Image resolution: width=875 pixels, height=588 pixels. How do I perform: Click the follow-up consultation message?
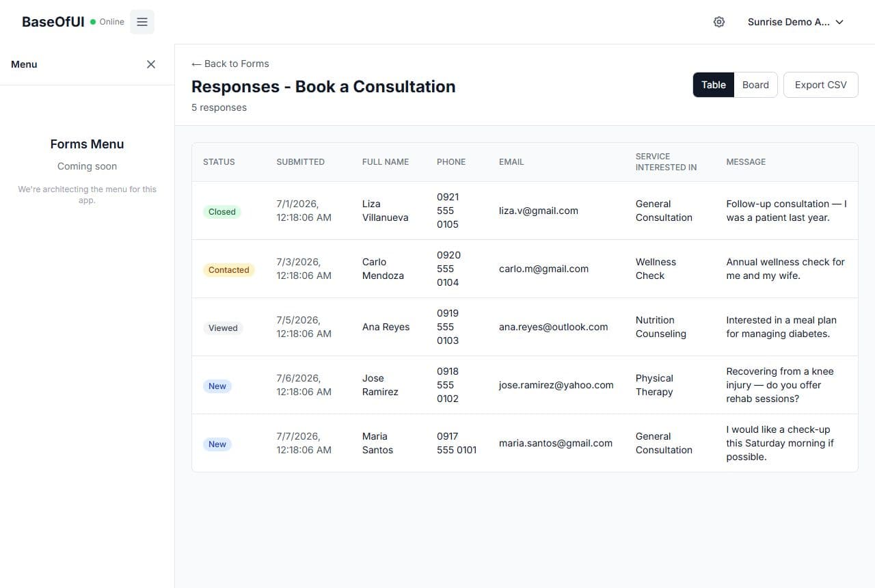click(x=786, y=211)
